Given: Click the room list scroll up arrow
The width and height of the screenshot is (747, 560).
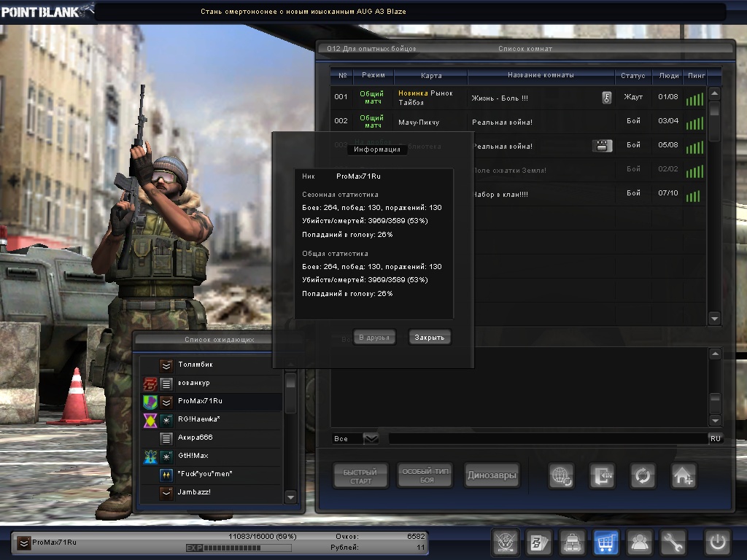Looking at the screenshot, I should 714,93.
